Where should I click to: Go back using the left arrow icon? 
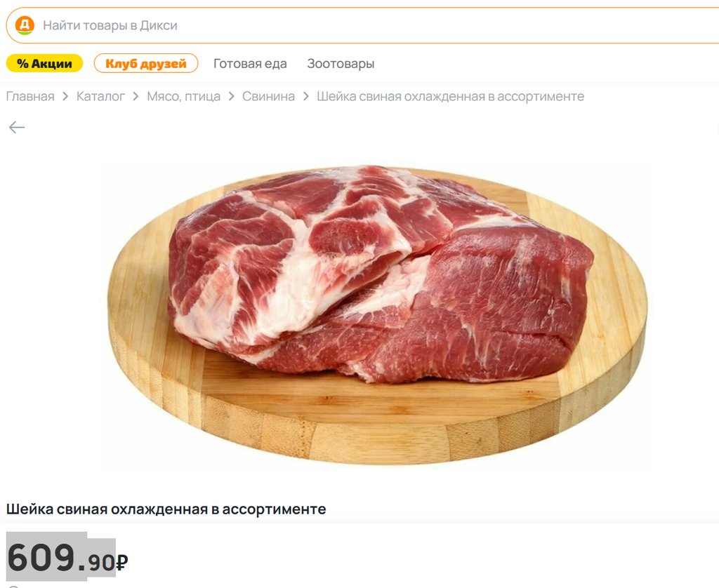point(17,127)
